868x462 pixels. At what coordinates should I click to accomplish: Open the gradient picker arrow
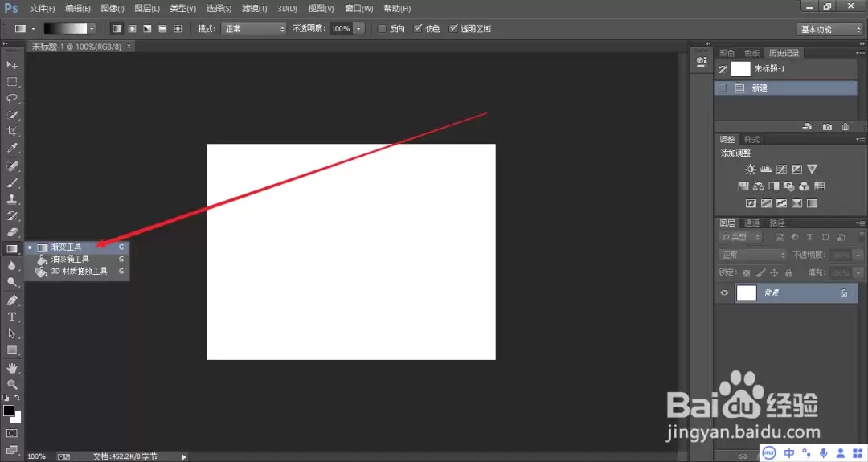tap(92, 29)
